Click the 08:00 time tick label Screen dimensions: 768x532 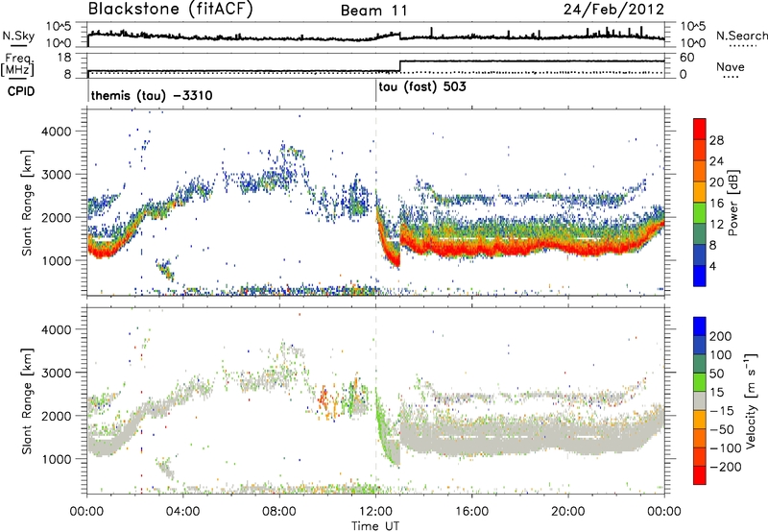click(x=279, y=512)
